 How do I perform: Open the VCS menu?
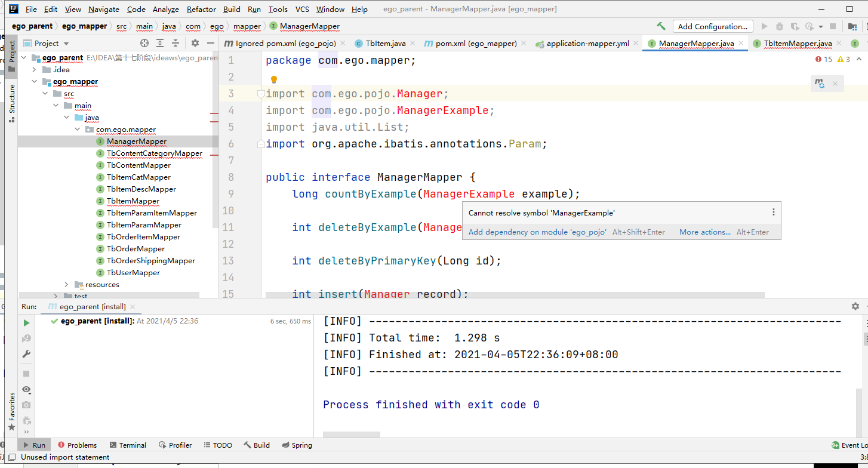click(302, 9)
